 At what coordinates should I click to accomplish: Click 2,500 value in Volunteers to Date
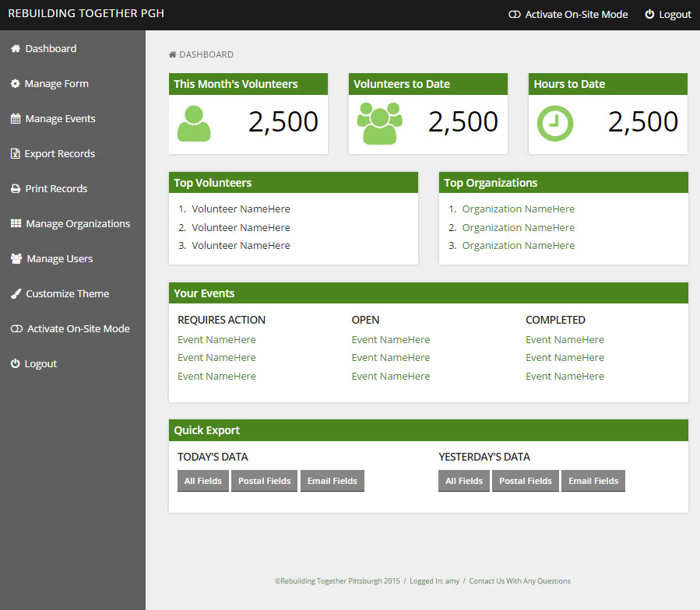463,122
